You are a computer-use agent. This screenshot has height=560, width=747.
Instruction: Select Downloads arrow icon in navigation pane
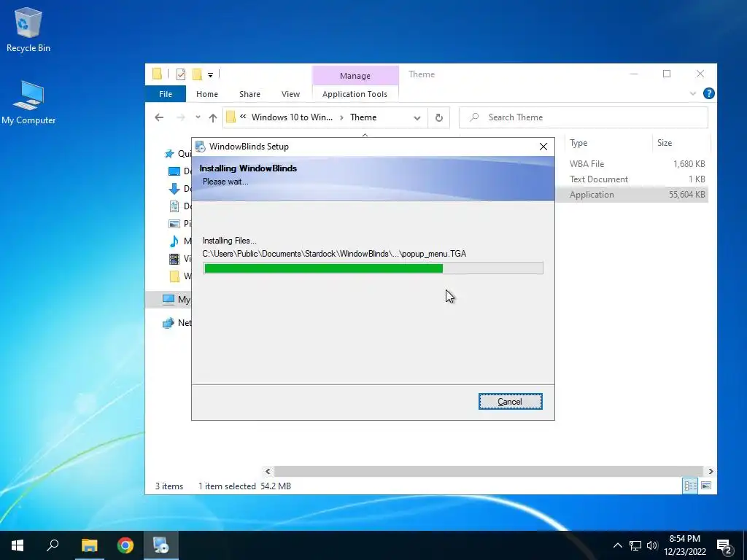click(x=174, y=189)
